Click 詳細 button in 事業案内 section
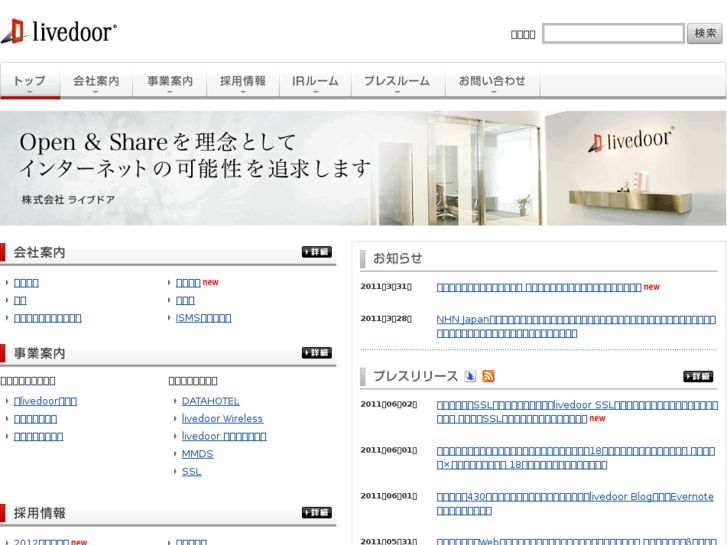 coord(317,353)
